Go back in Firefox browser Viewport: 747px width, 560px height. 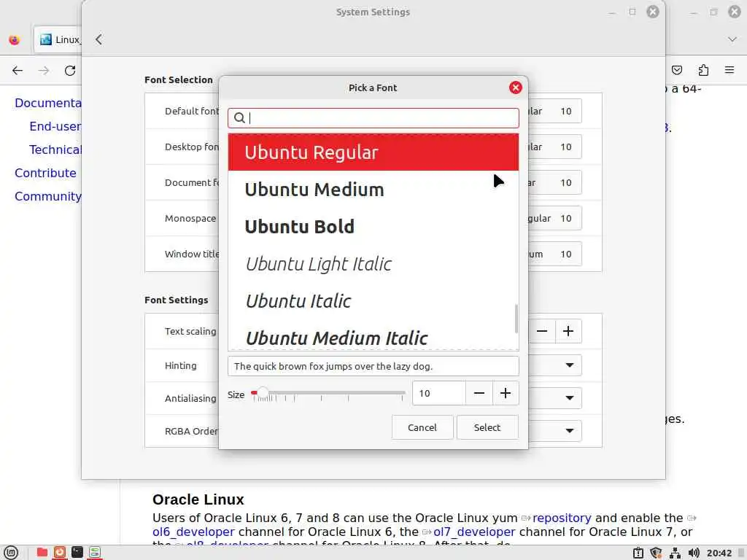pos(18,71)
